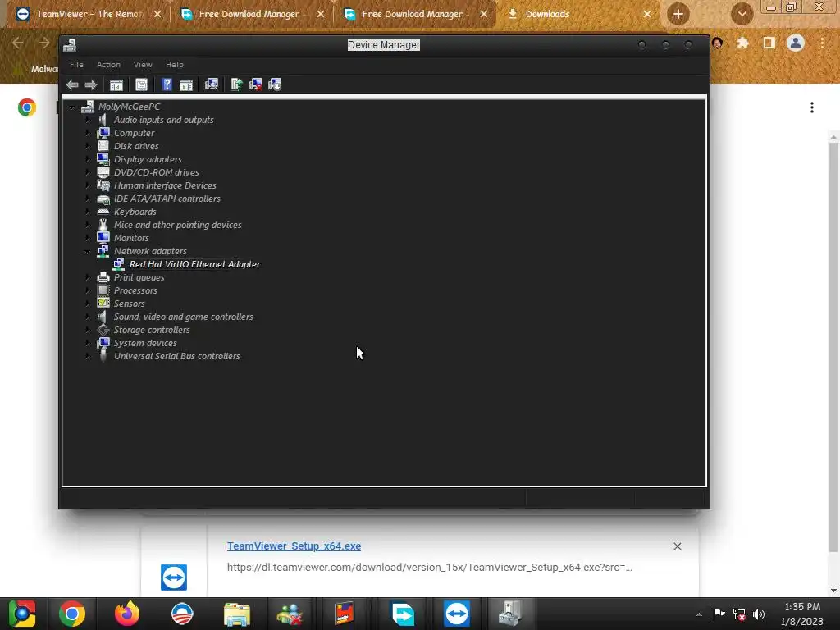This screenshot has width=840, height=630.
Task: Open Chrome from the taskbar
Action: (x=72, y=614)
